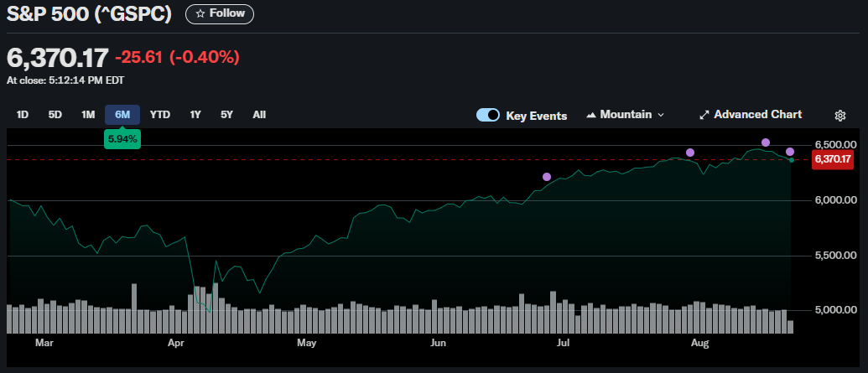Click the -25.61 (-0.40%) change value
Screen dimensions: 868x373
pos(177,56)
